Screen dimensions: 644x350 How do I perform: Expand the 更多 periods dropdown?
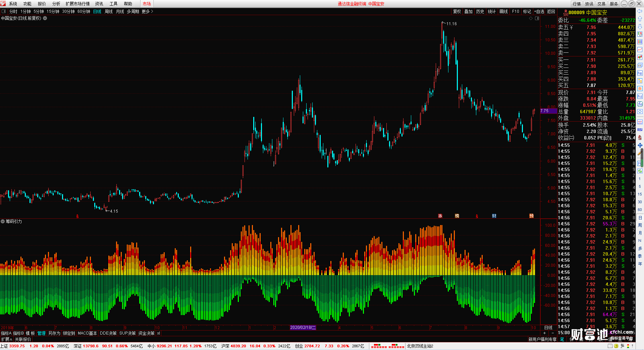tap(147, 11)
